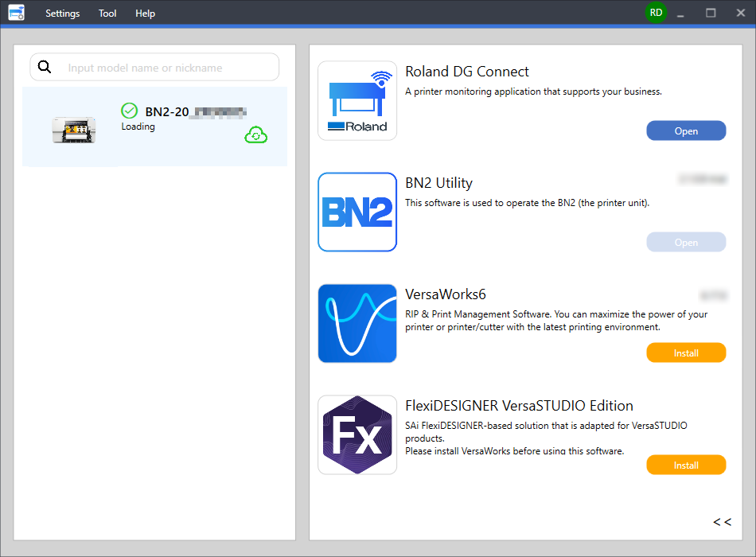
Task: Select the BN2-20 printer thumbnail
Action: [74, 130]
